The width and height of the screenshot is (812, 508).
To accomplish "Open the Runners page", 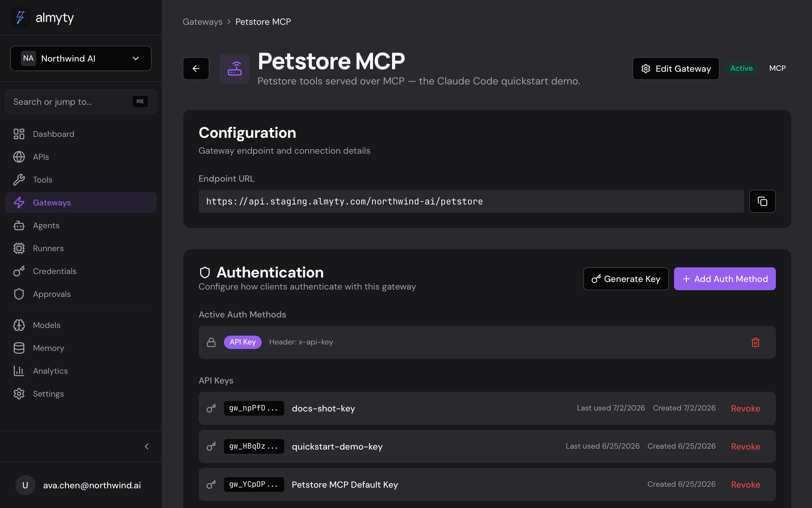I will (81, 248).
